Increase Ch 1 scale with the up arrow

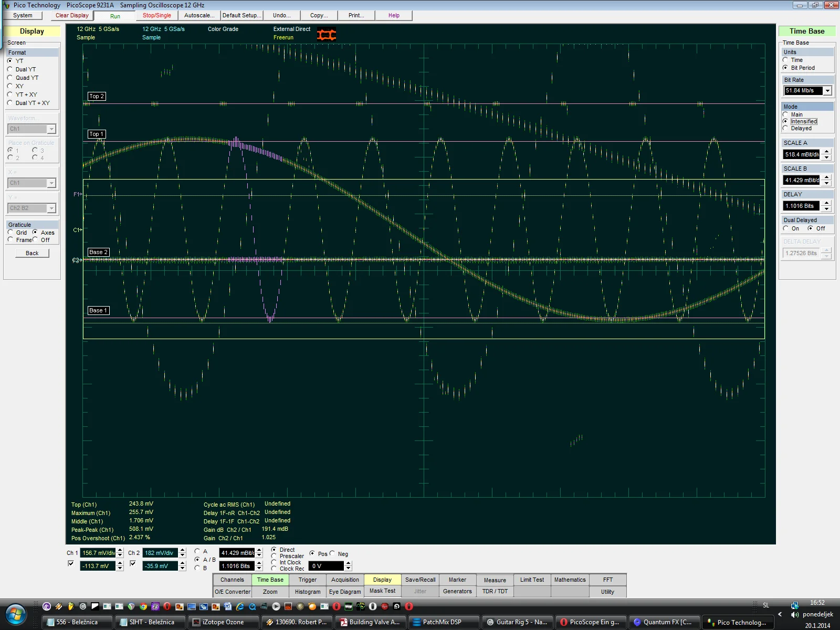pyautogui.click(x=120, y=550)
